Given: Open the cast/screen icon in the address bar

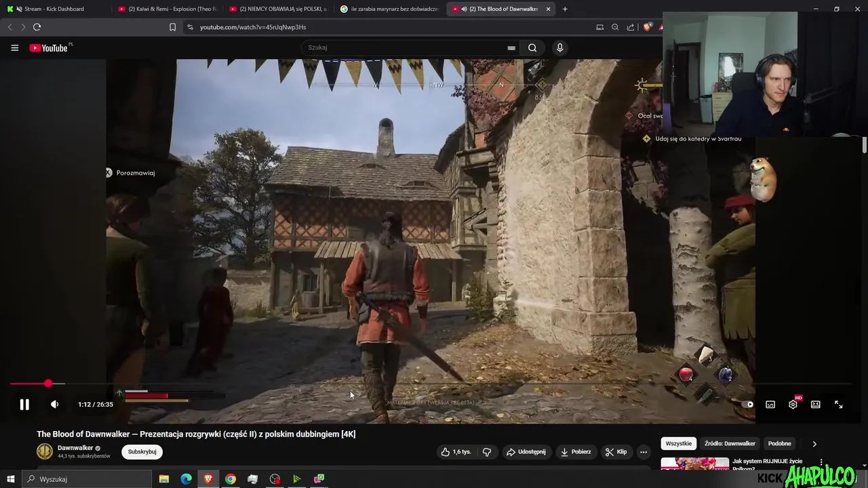Looking at the screenshot, I should click(x=599, y=27).
